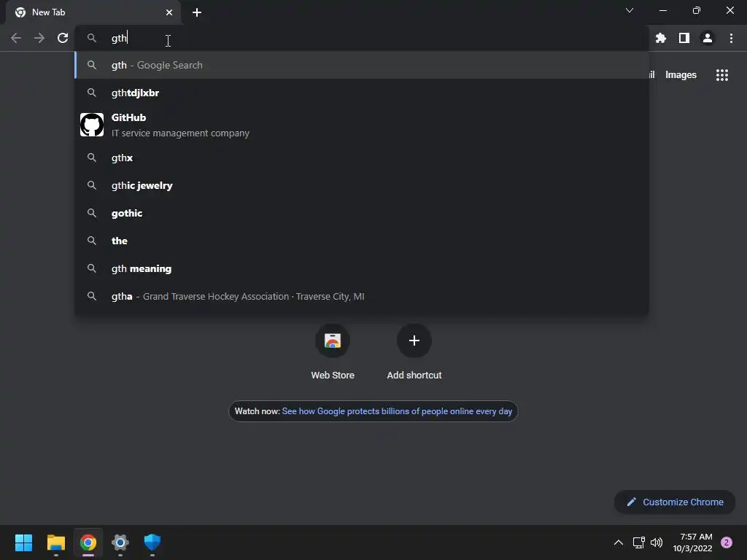This screenshot has height=560, width=747.
Task: Choose 'gth - Google Search' suggestion
Action: pos(362,65)
